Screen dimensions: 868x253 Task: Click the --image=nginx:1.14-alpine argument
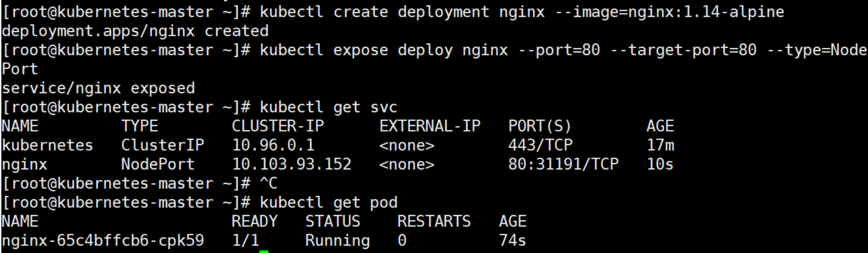coord(669,12)
